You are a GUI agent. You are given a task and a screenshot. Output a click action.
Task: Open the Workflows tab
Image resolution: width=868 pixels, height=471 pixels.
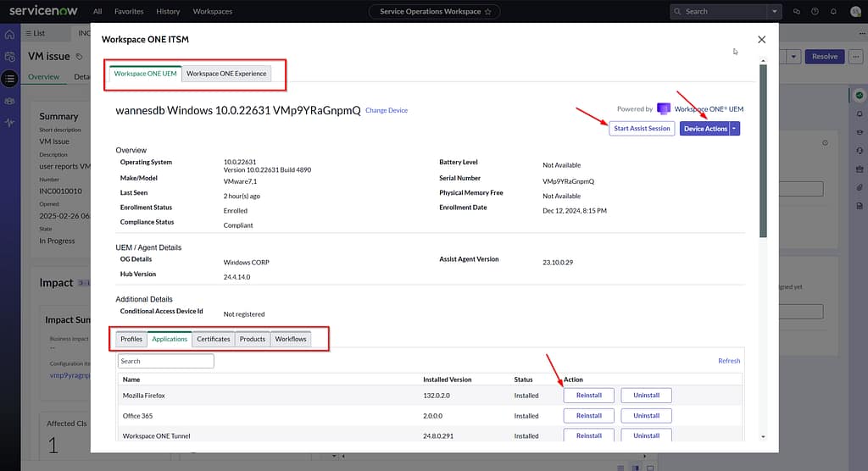(x=291, y=340)
